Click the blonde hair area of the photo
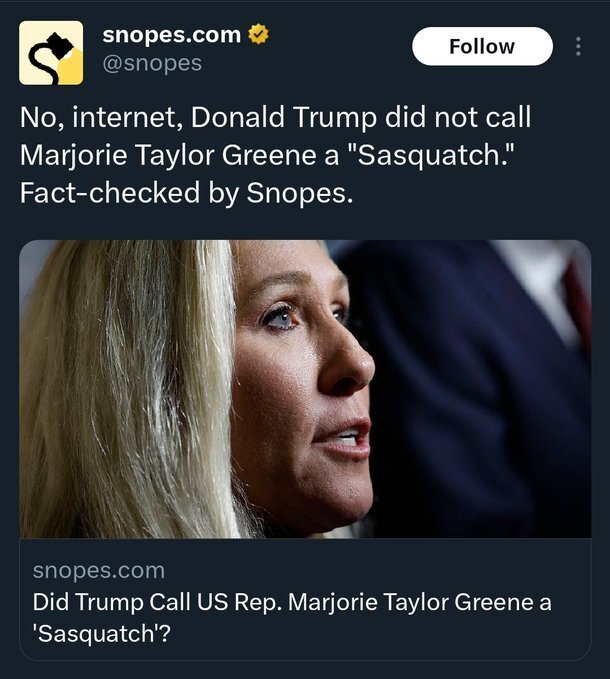This screenshot has width=610, height=679. click(x=120, y=390)
